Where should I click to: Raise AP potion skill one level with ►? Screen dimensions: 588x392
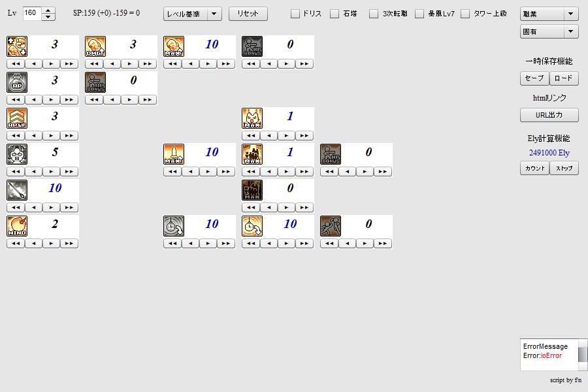pos(52,100)
